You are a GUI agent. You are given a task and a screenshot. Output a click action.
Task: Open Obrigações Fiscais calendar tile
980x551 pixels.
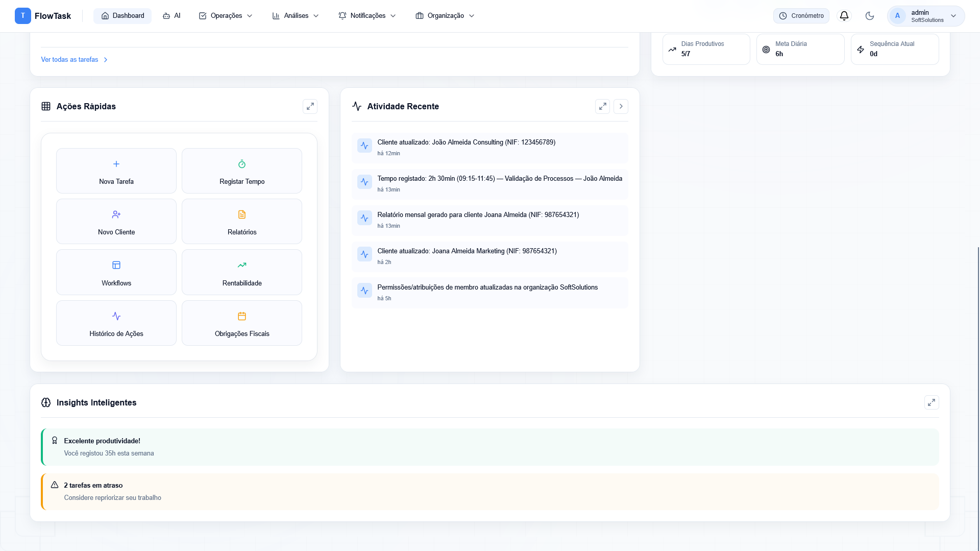pyautogui.click(x=242, y=323)
